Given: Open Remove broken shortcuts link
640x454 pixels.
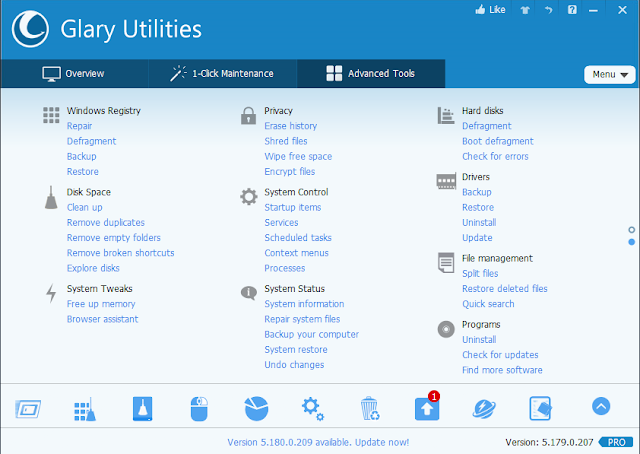Looking at the screenshot, I should click(120, 253).
